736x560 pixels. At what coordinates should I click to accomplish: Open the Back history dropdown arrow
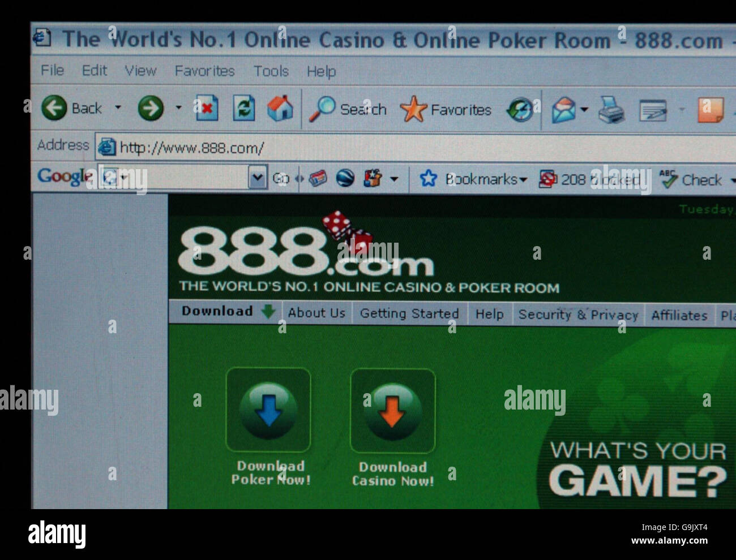(x=118, y=107)
